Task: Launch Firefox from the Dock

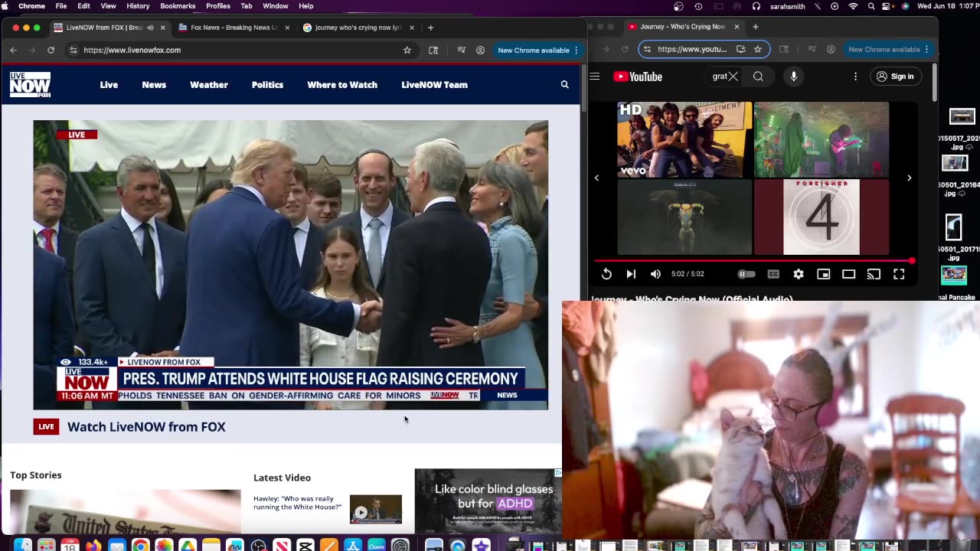Action: pyautogui.click(x=93, y=546)
